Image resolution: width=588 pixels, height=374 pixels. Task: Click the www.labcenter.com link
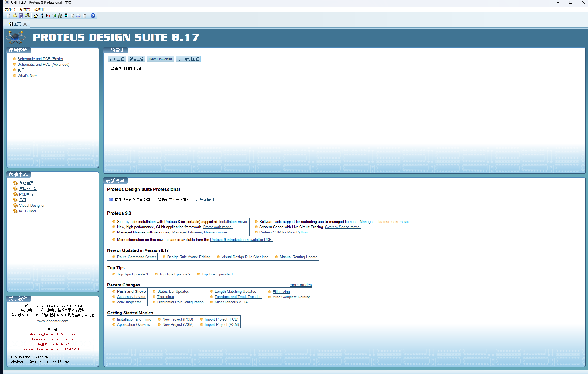click(53, 321)
